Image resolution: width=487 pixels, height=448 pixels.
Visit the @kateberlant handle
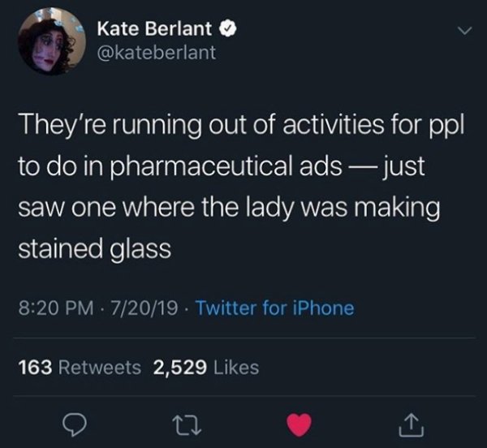coord(156,52)
